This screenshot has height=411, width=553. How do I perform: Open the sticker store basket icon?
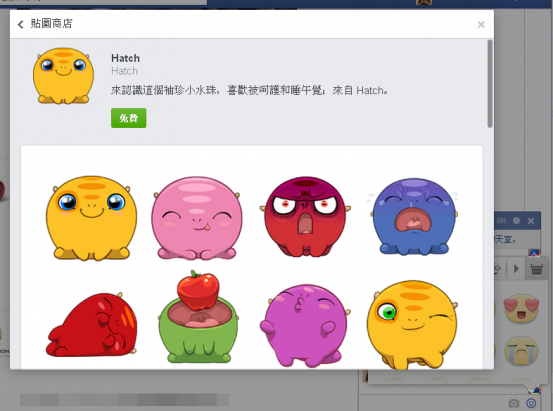tap(536, 269)
